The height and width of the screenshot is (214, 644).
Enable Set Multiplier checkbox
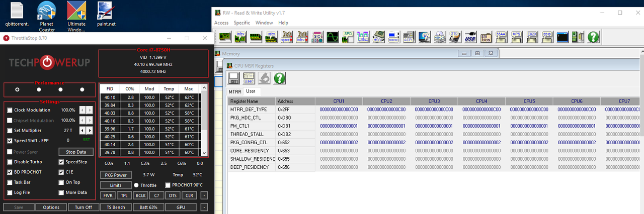10,131
